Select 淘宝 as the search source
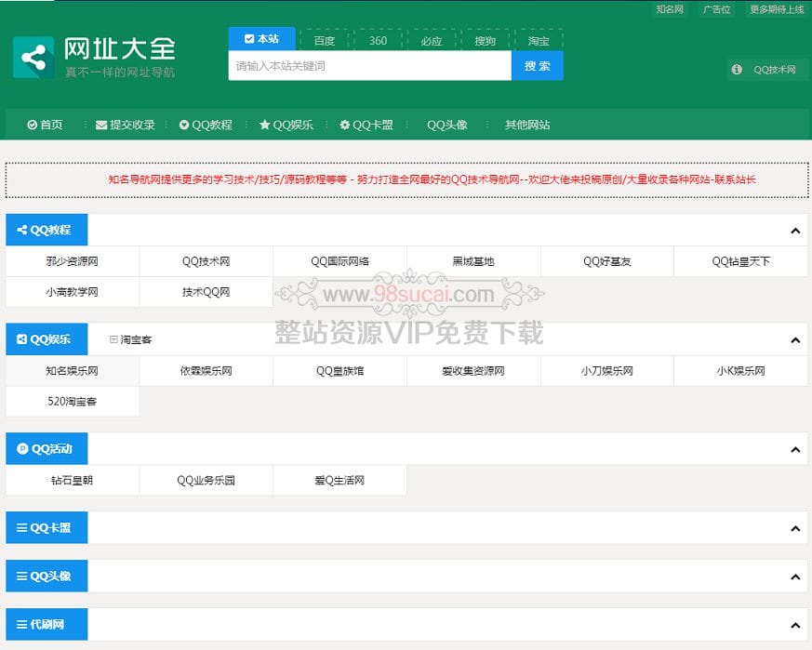The width and height of the screenshot is (812, 650). 539,40
